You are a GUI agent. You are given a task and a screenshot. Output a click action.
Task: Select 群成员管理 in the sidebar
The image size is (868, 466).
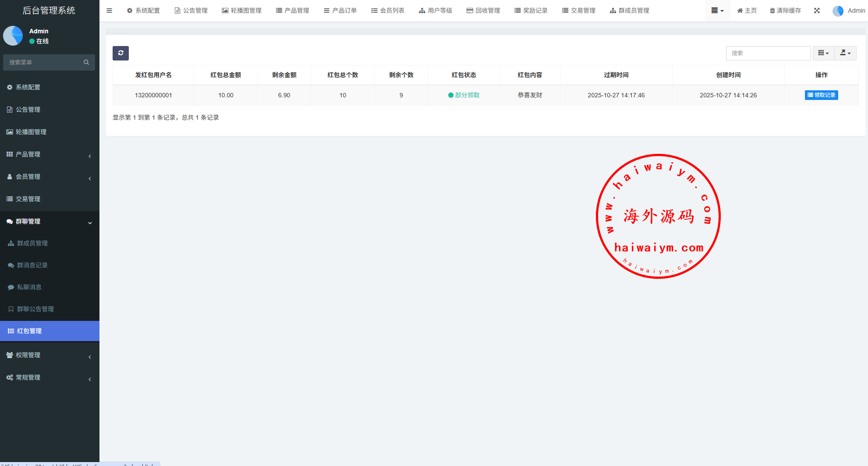(32, 243)
